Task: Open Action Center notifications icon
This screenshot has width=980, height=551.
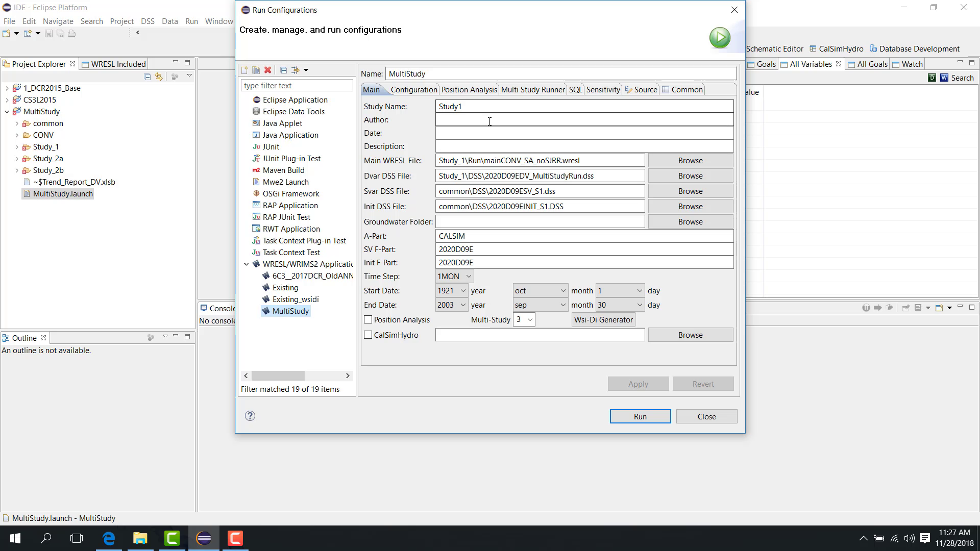Action: pos(925,538)
